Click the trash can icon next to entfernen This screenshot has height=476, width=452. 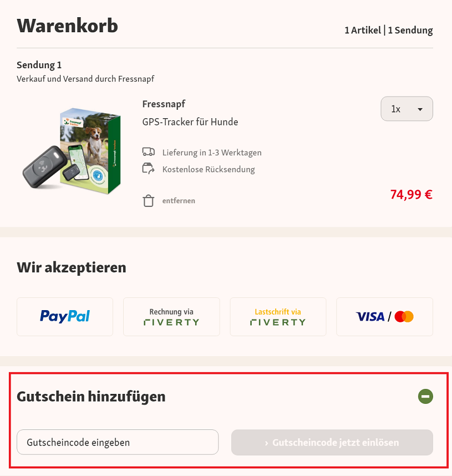point(148,200)
